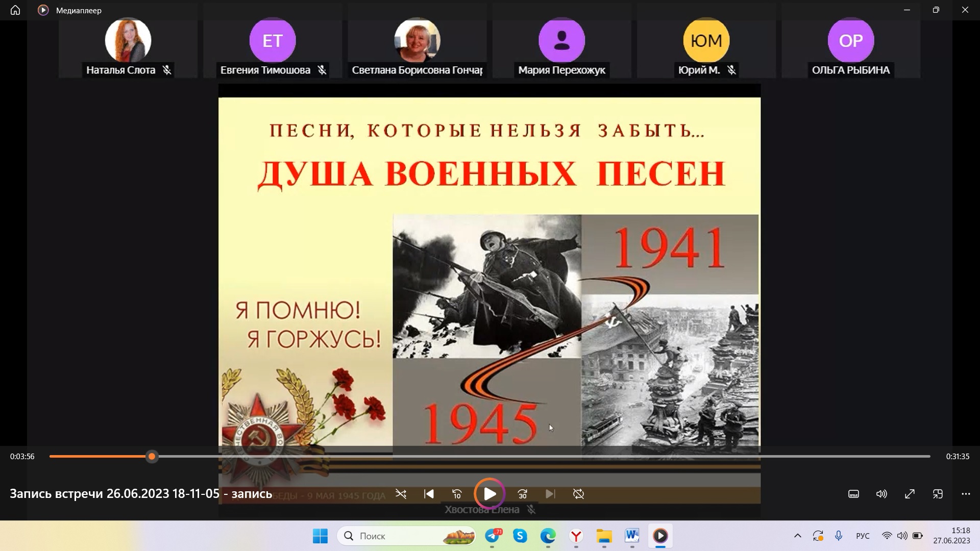Open Skype from the taskbar
This screenshot has width=980, height=551.
[520, 536]
